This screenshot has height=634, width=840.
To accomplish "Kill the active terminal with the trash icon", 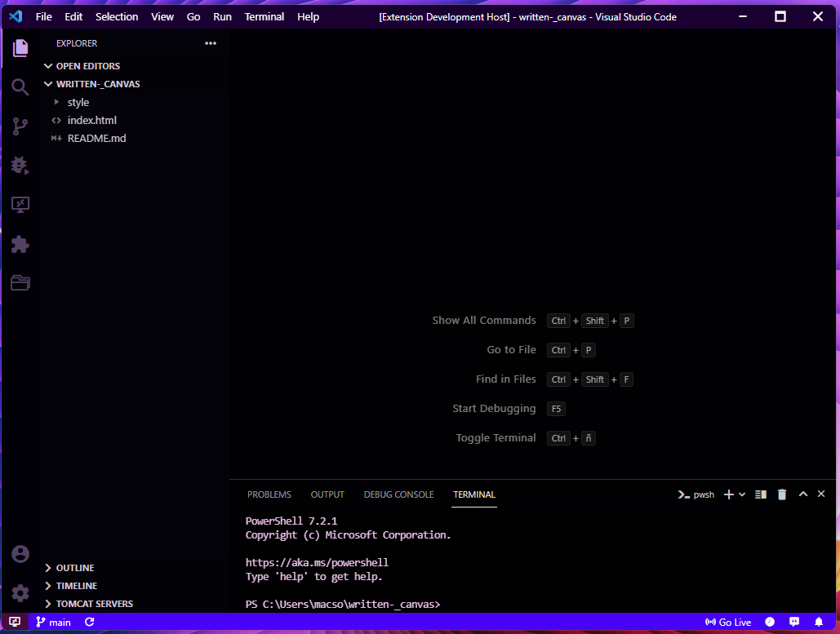I will coord(781,494).
